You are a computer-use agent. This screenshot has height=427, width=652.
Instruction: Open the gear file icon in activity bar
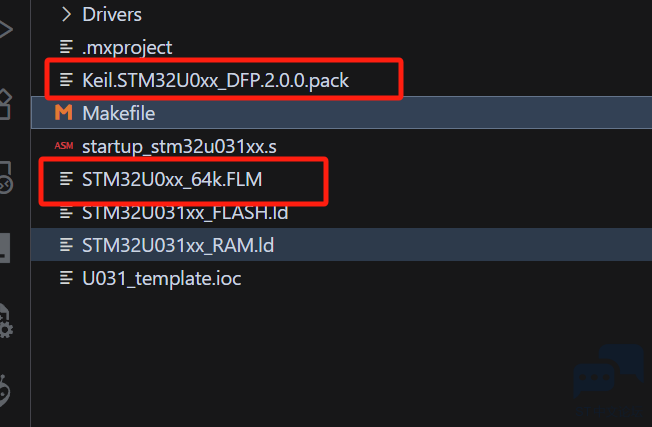(x=6, y=321)
